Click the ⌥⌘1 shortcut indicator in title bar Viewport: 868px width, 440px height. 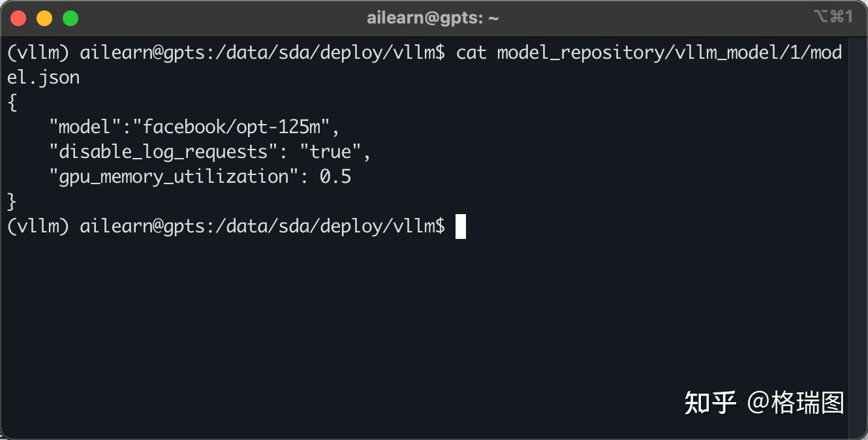pyautogui.click(x=833, y=17)
